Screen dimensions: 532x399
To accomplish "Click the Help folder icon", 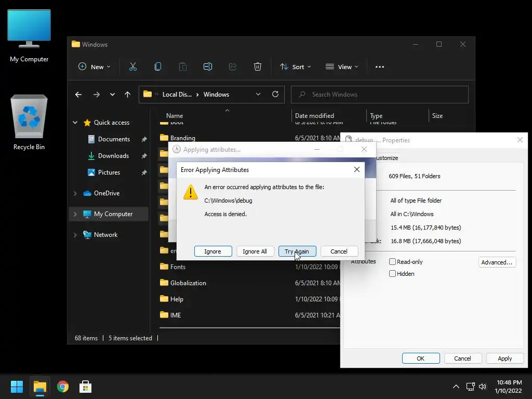I will (x=164, y=299).
